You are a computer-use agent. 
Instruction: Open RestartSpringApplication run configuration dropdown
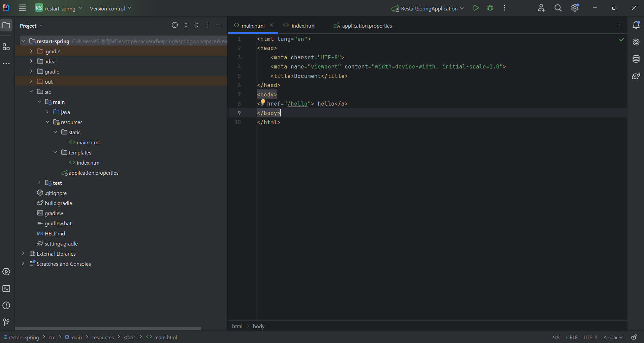point(428,8)
